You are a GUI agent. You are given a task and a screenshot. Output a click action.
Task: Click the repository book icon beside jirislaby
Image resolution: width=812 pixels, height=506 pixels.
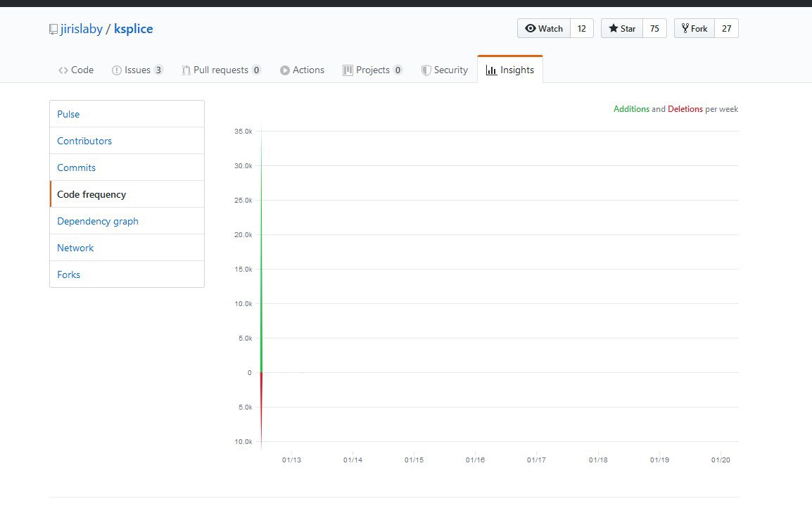pyautogui.click(x=53, y=30)
